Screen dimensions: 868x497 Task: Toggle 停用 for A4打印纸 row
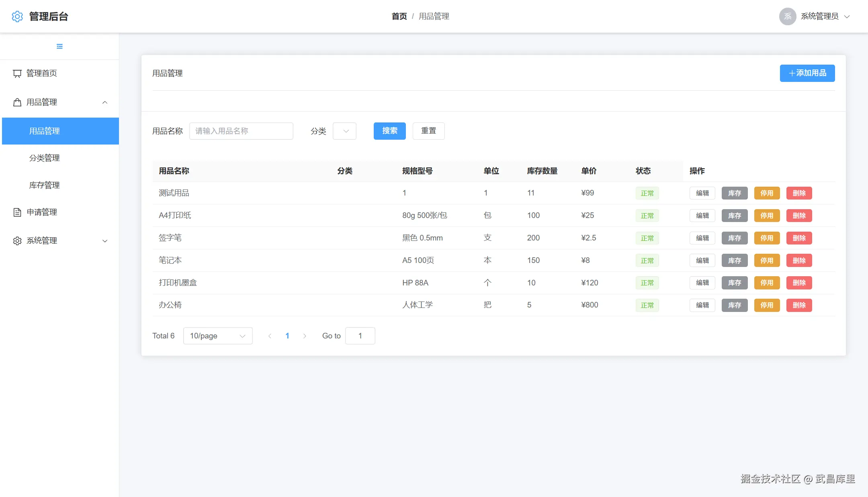pos(766,216)
